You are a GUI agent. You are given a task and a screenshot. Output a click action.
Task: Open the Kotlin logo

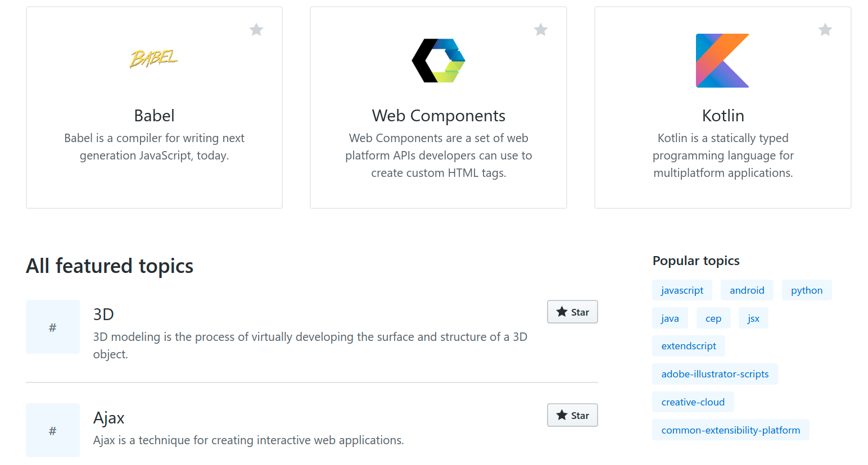[722, 60]
